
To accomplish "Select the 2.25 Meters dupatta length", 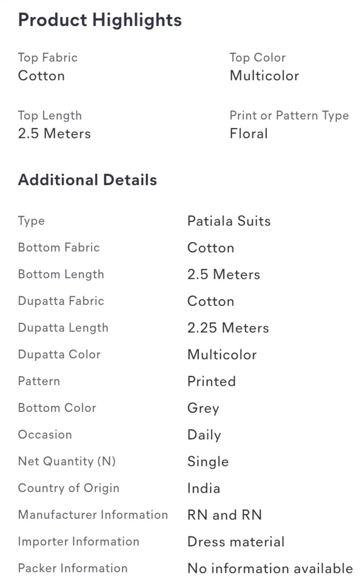I will click(x=228, y=328).
